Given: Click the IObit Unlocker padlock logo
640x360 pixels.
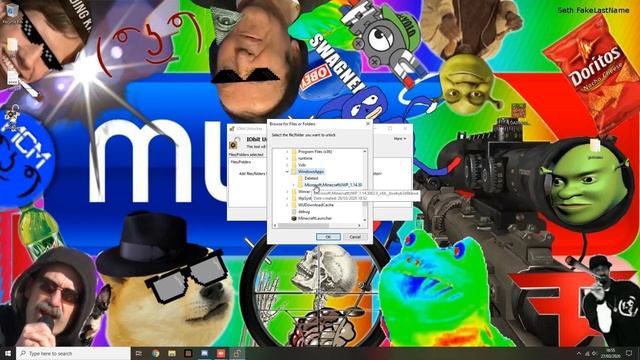Looking at the screenshot, I should click(x=234, y=143).
